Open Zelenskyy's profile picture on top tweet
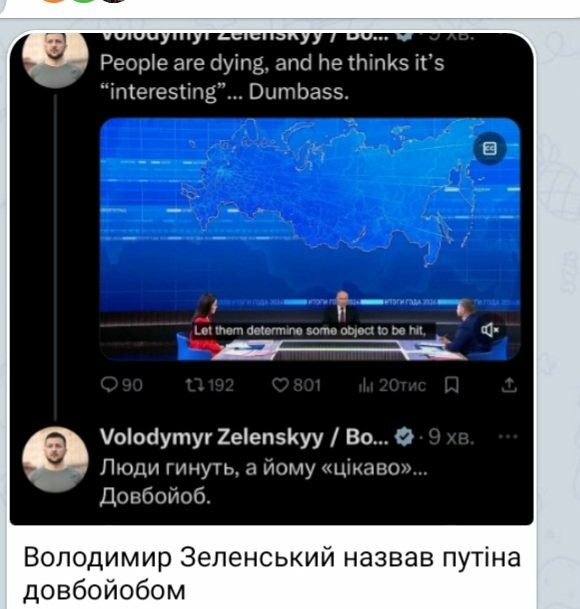580x609 pixels. pyautogui.click(x=55, y=58)
